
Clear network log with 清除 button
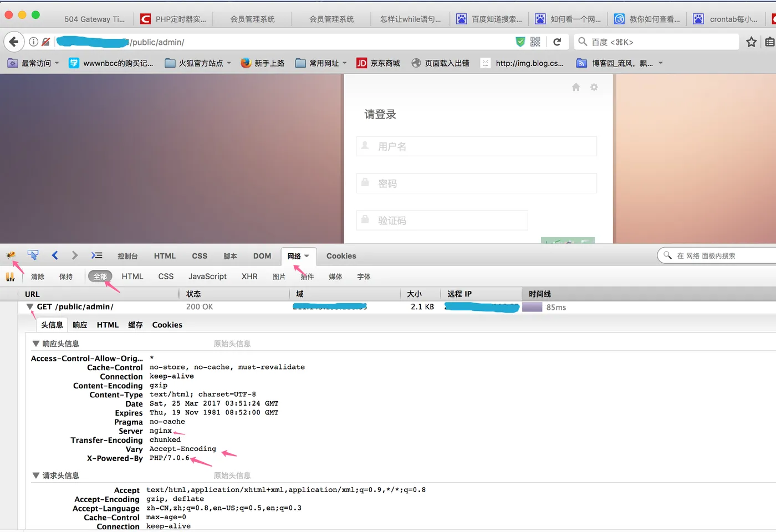38,277
